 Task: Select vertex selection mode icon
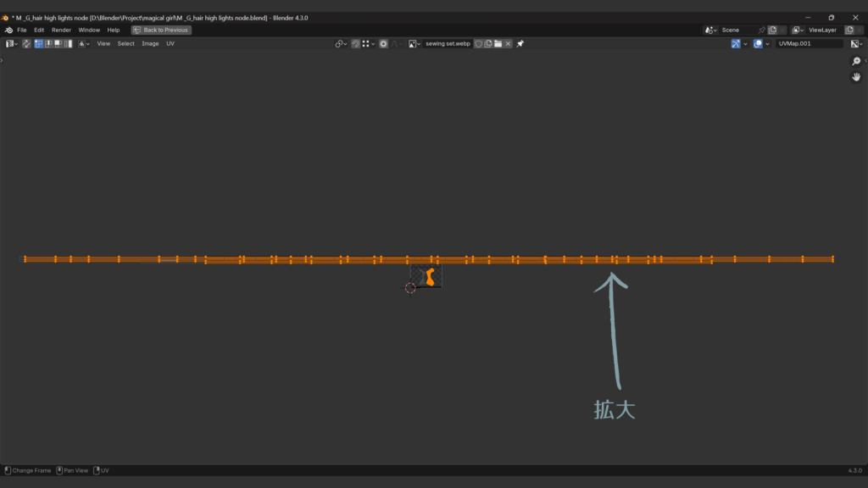tap(39, 43)
